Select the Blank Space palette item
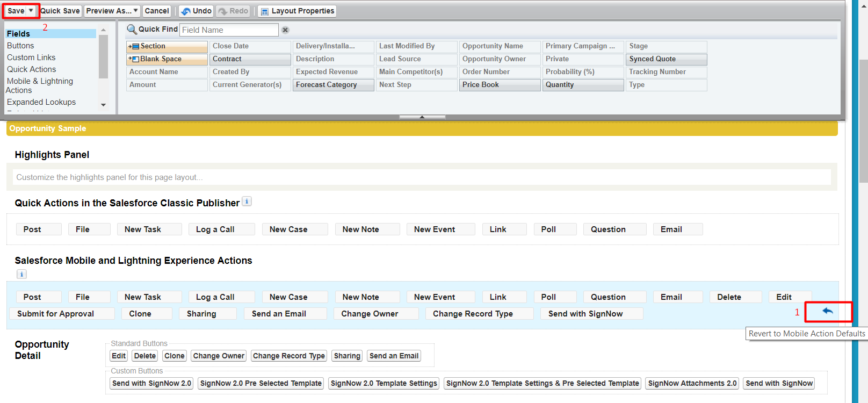 click(x=167, y=59)
